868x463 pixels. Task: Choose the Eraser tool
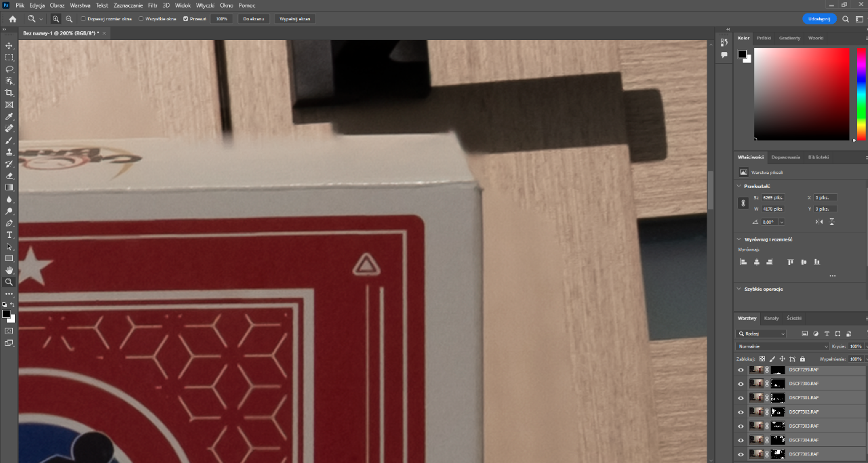tap(9, 176)
